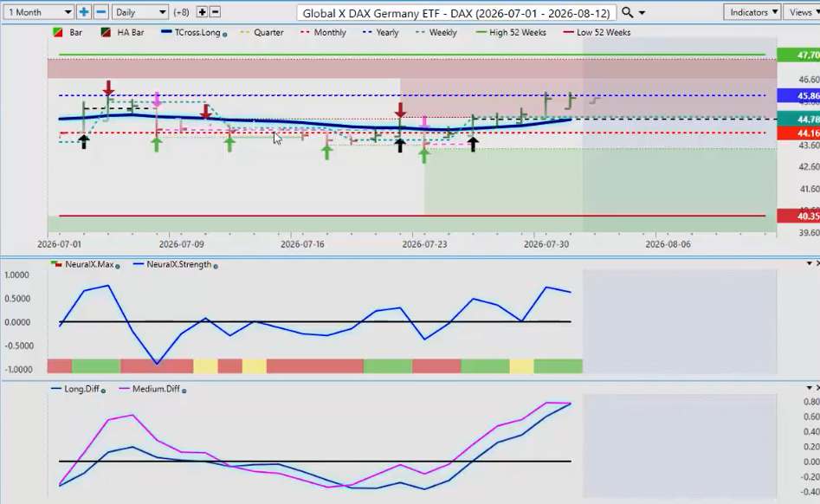Toggle the Monthly legend item
The height and width of the screenshot is (504, 820).
click(323, 32)
